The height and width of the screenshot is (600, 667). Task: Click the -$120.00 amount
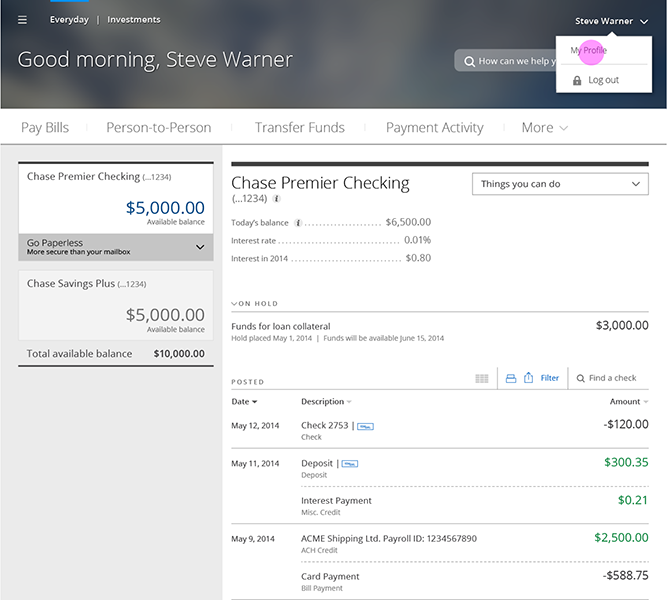(626, 424)
